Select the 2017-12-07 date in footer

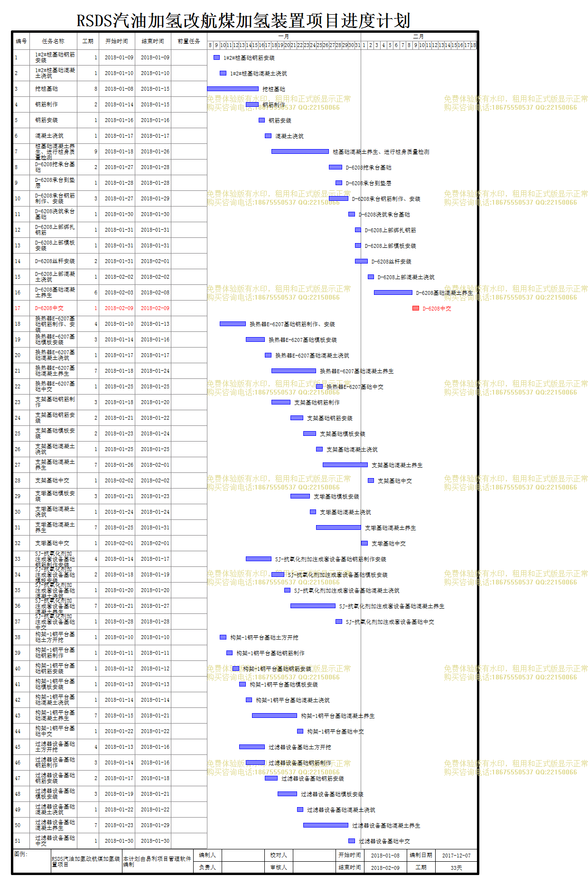click(x=457, y=856)
